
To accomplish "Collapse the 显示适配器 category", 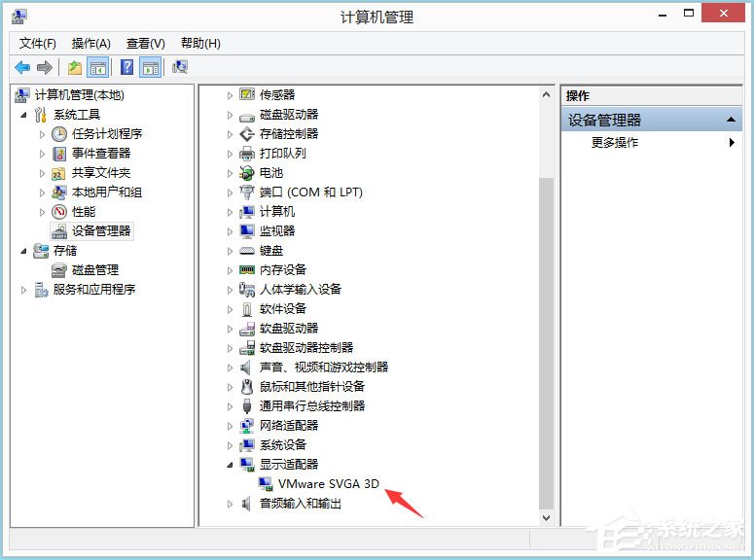I will [x=231, y=465].
